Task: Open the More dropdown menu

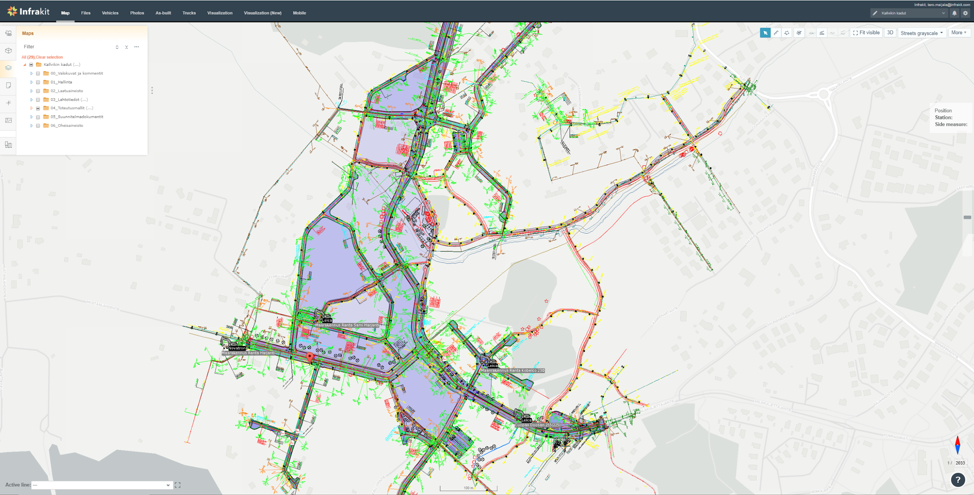Action: click(958, 33)
